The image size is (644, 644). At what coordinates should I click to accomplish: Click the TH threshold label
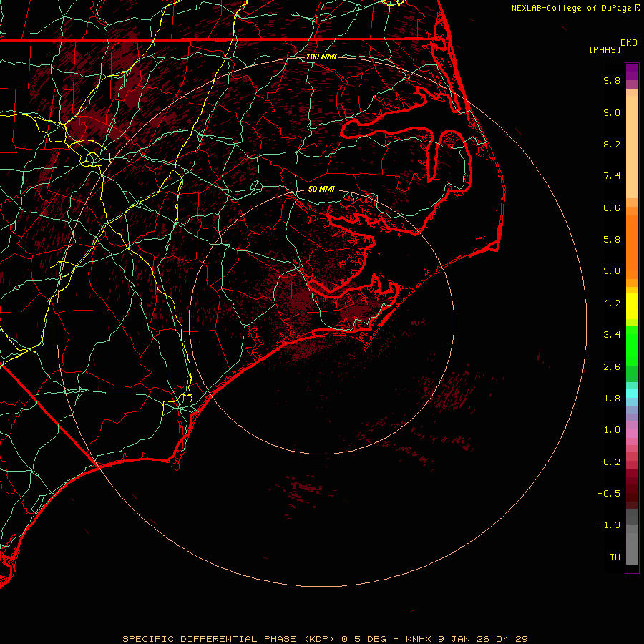coord(615,557)
